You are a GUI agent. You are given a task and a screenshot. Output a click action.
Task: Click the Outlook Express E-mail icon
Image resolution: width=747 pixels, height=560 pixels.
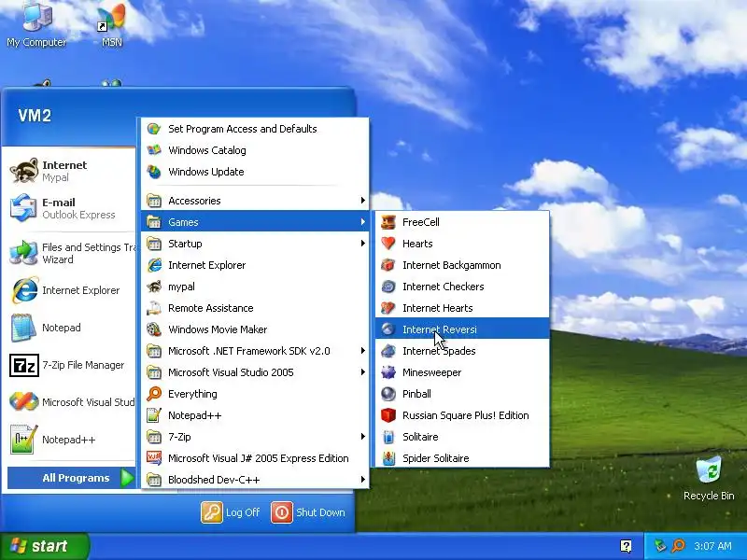pyautogui.click(x=24, y=208)
